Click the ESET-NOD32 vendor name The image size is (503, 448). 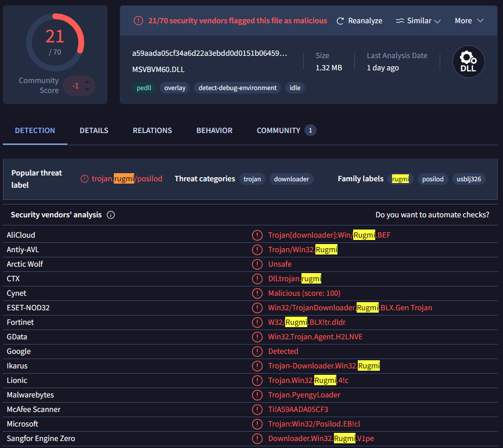point(28,308)
